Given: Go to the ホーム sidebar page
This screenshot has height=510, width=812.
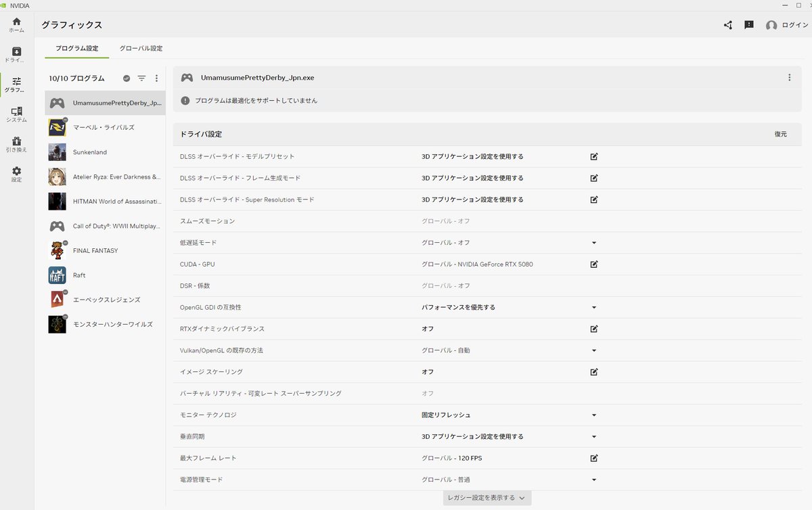Looking at the screenshot, I should pyautogui.click(x=16, y=25).
